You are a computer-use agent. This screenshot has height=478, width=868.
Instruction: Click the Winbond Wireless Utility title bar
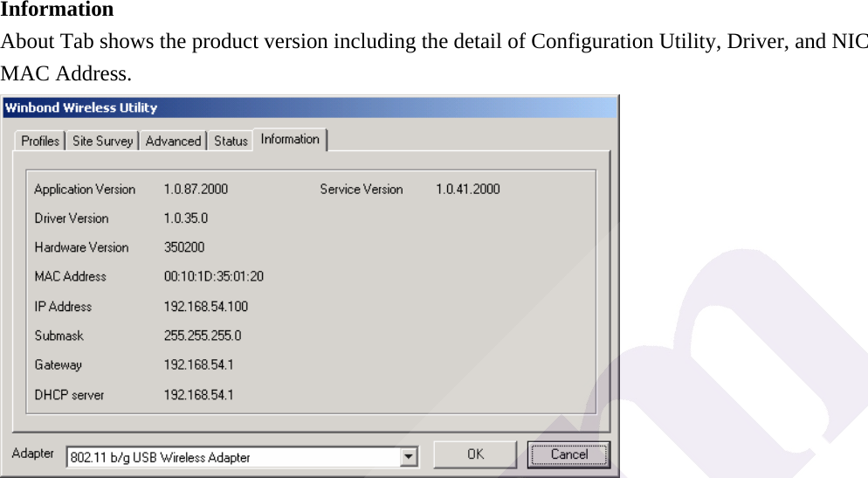tap(310, 107)
